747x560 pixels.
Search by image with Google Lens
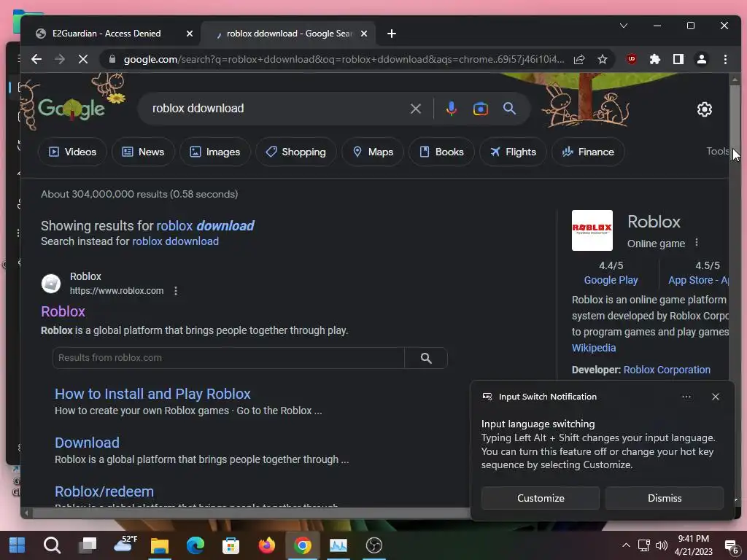[x=480, y=109]
